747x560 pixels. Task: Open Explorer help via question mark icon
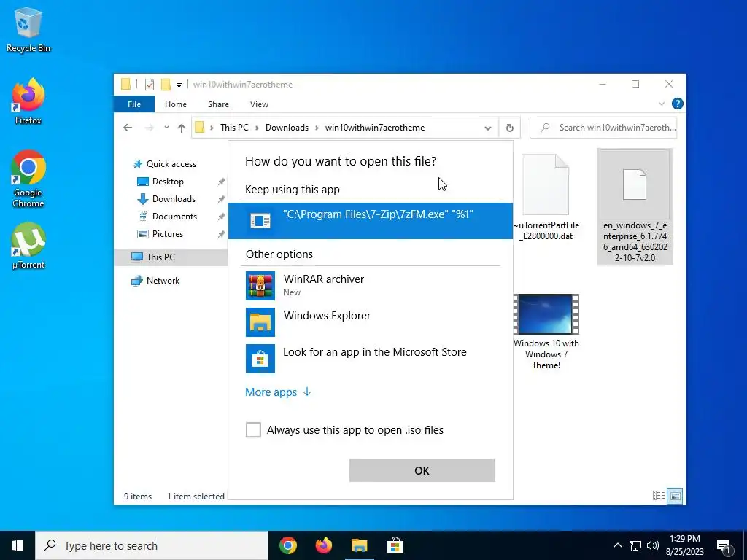(x=677, y=104)
